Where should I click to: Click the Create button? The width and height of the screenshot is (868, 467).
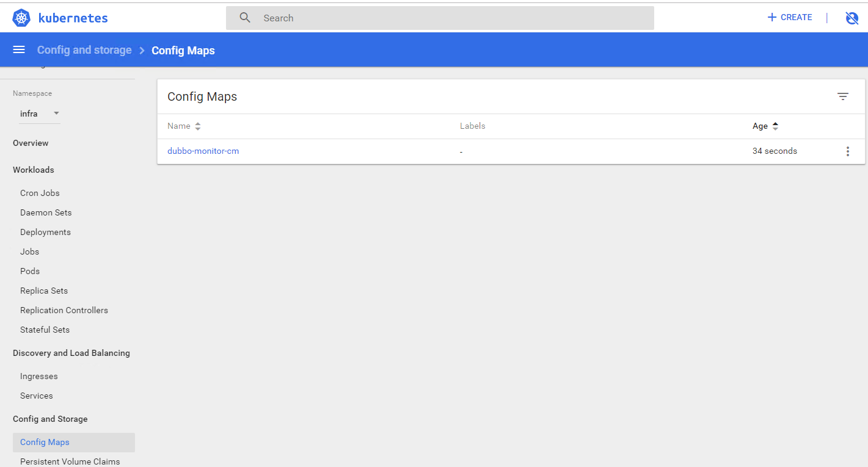pos(790,18)
